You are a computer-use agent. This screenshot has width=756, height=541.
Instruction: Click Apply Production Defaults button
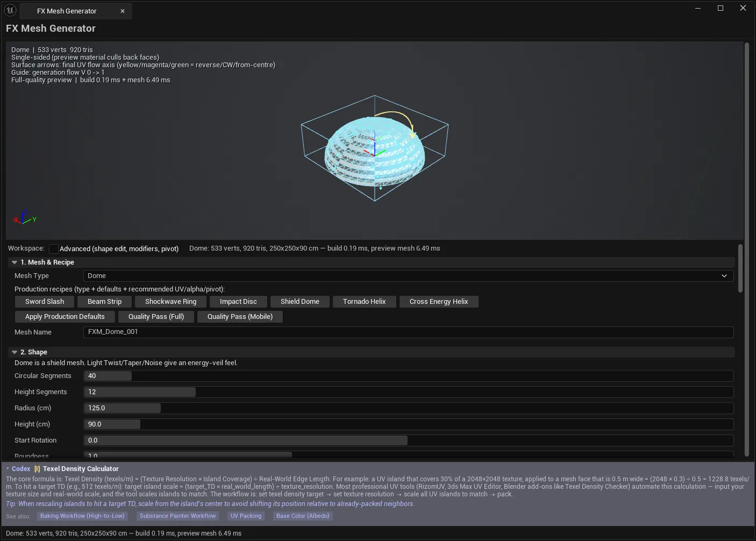click(x=65, y=317)
